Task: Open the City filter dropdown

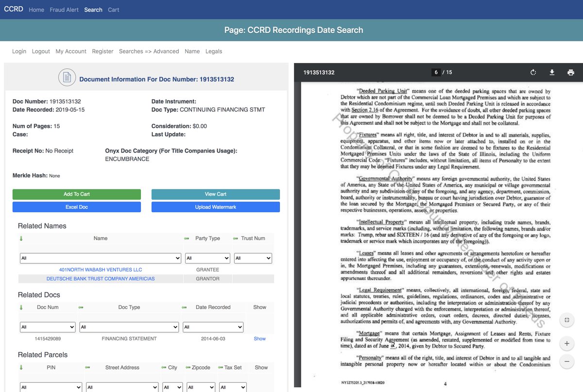Action: click(x=172, y=387)
